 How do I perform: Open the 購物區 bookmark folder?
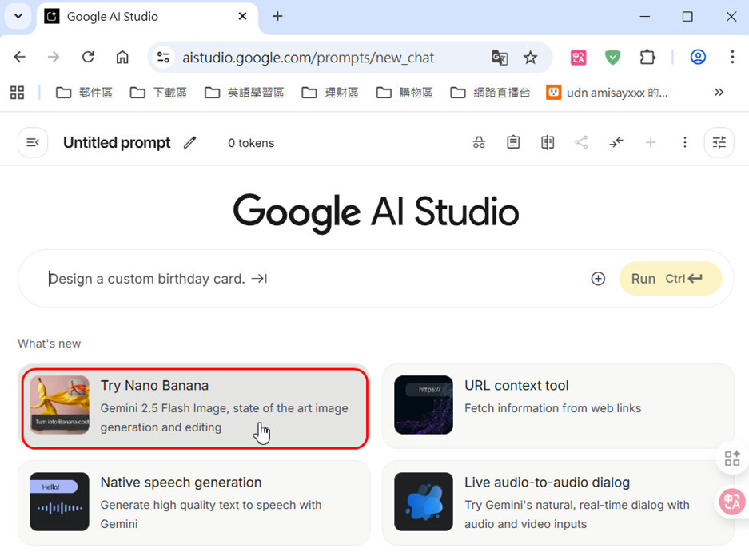(x=404, y=93)
